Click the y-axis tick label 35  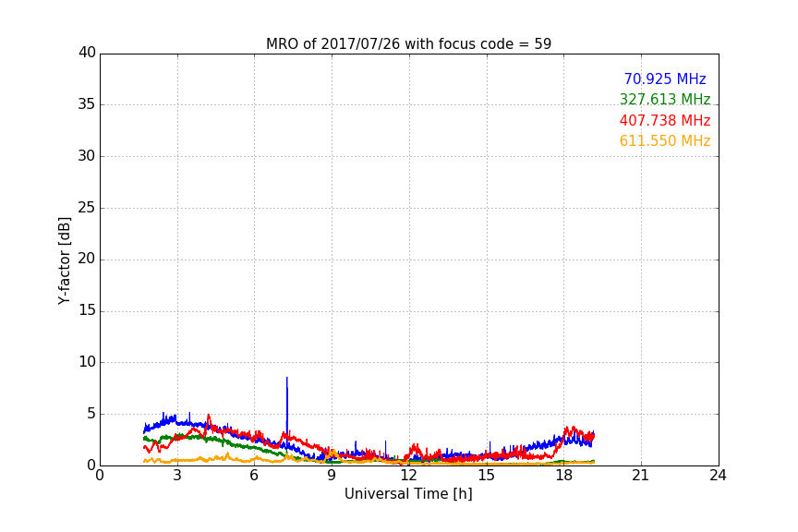click(87, 104)
